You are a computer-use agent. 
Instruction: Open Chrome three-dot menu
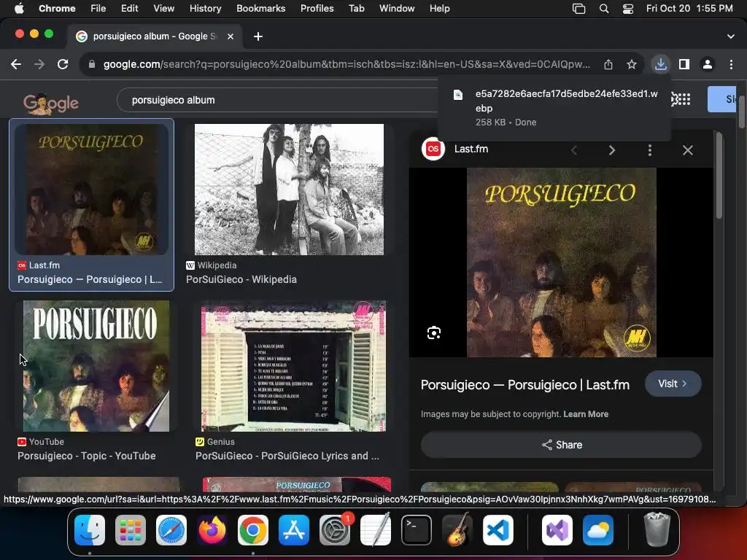(x=731, y=64)
